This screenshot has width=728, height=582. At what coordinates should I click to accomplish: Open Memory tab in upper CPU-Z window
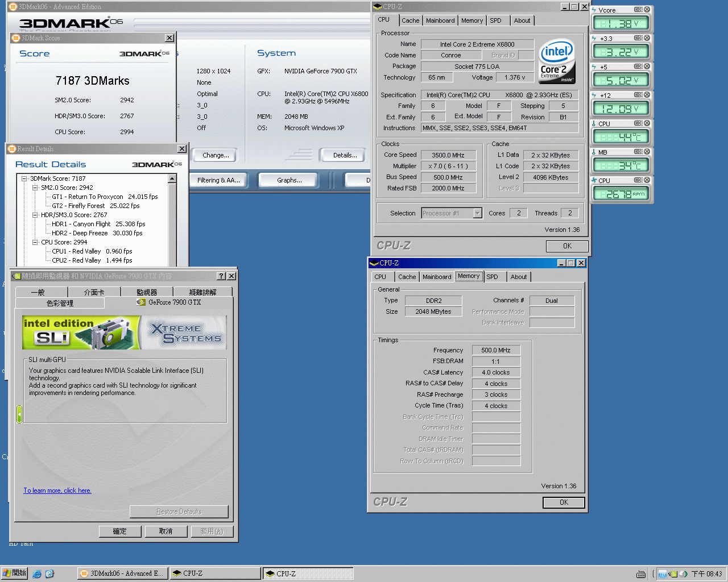pyautogui.click(x=472, y=20)
